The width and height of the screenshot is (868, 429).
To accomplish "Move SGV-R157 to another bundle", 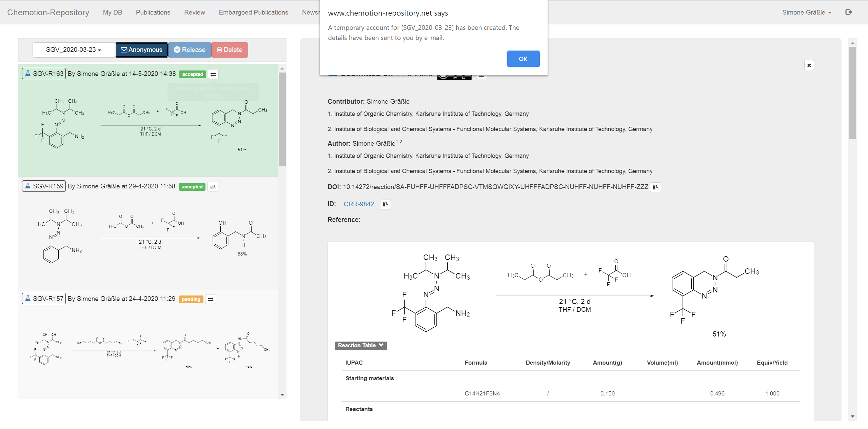I will [x=211, y=299].
